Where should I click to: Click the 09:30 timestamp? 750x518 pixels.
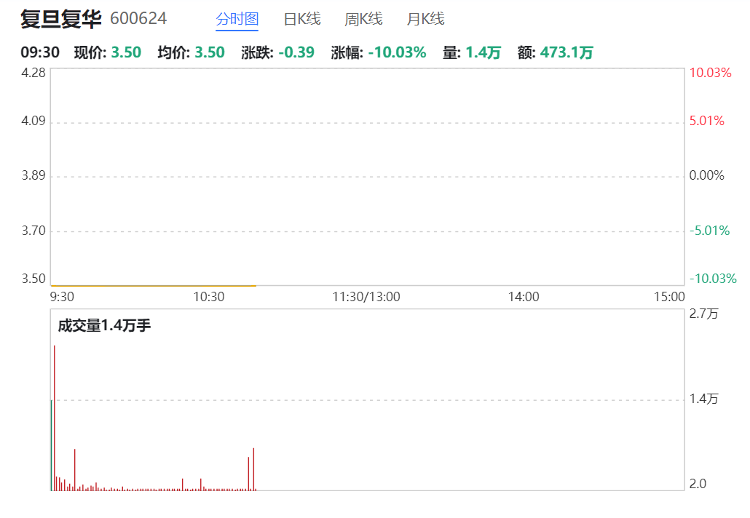point(40,52)
